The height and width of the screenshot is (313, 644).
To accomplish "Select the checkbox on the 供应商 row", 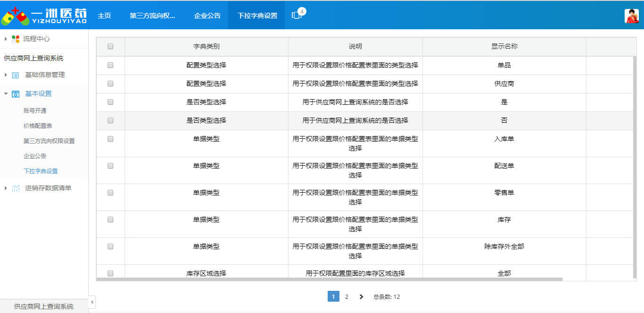I will [111, 84].
